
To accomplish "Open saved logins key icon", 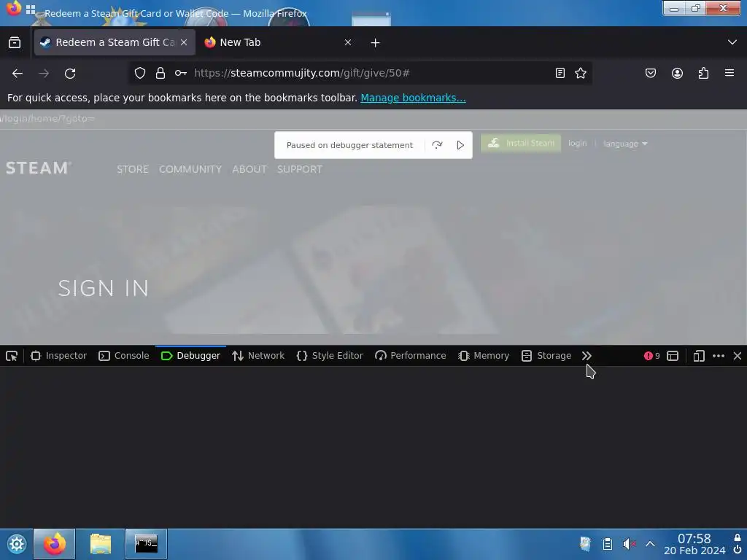I will (181, 73).
